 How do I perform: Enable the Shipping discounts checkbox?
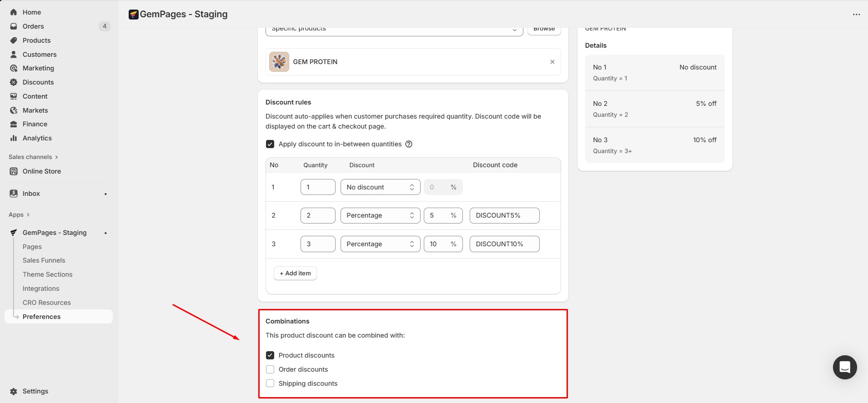click(270, 383)
